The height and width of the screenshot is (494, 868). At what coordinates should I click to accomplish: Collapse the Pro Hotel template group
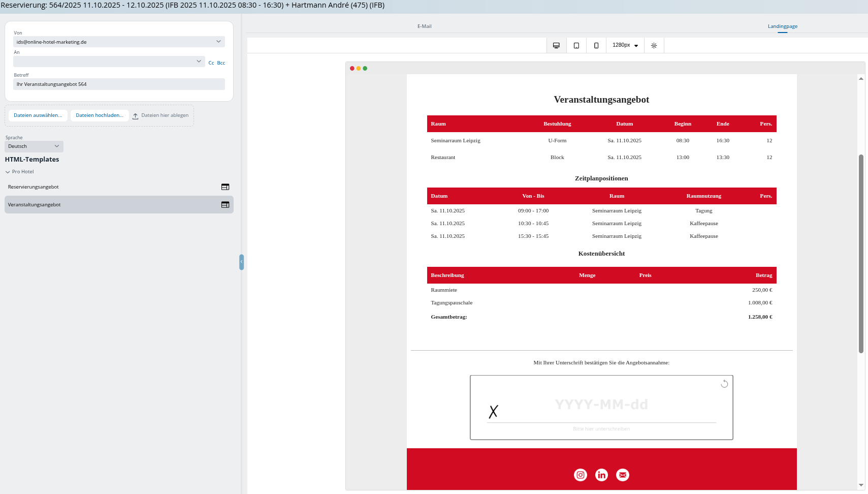8,172
